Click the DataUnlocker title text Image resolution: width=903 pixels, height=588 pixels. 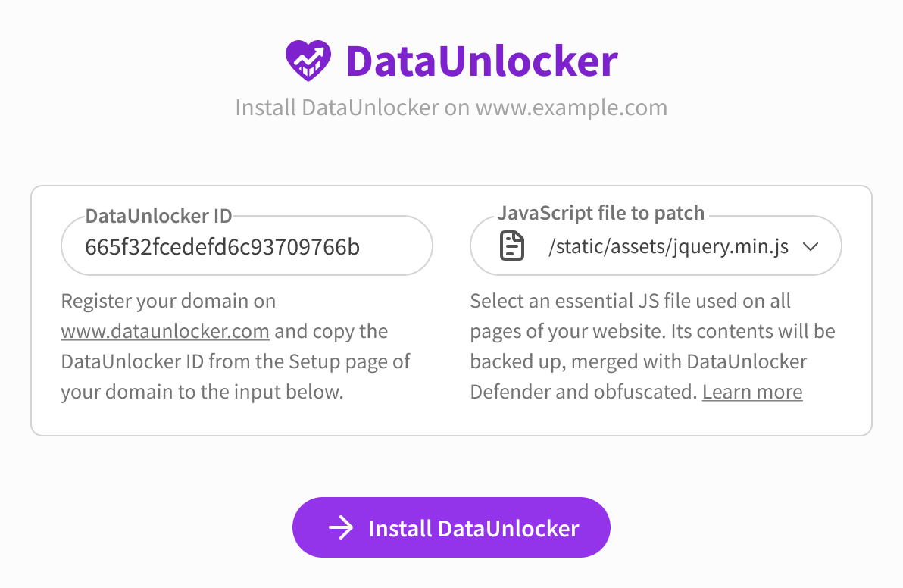(481, 61)
